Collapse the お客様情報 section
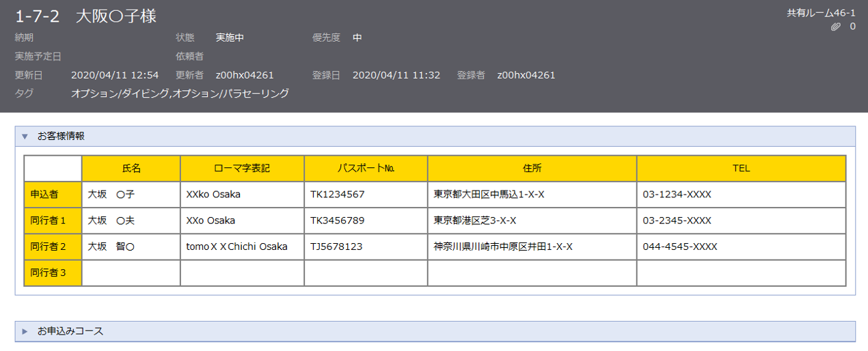The height and width of the screenshot is (351, 868). (x=25, y=136)
